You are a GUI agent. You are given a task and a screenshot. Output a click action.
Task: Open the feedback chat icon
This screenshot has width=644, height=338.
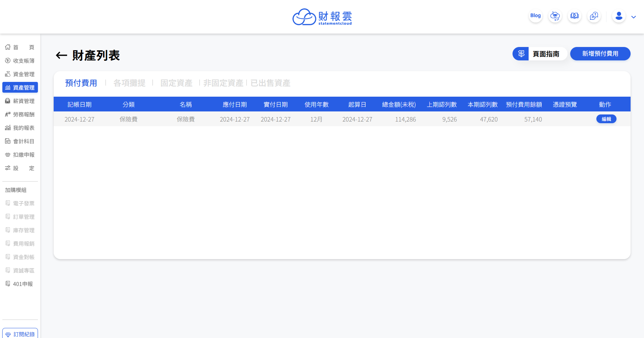click(x=594, y=16)
